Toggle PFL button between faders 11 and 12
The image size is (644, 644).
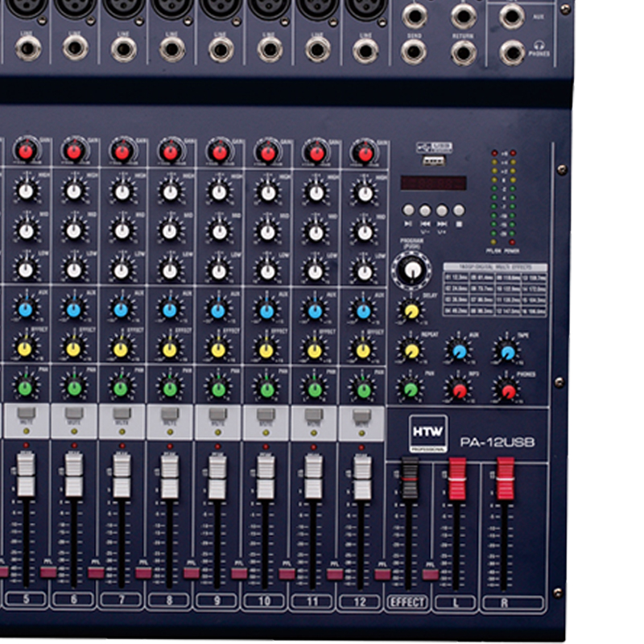335,574
